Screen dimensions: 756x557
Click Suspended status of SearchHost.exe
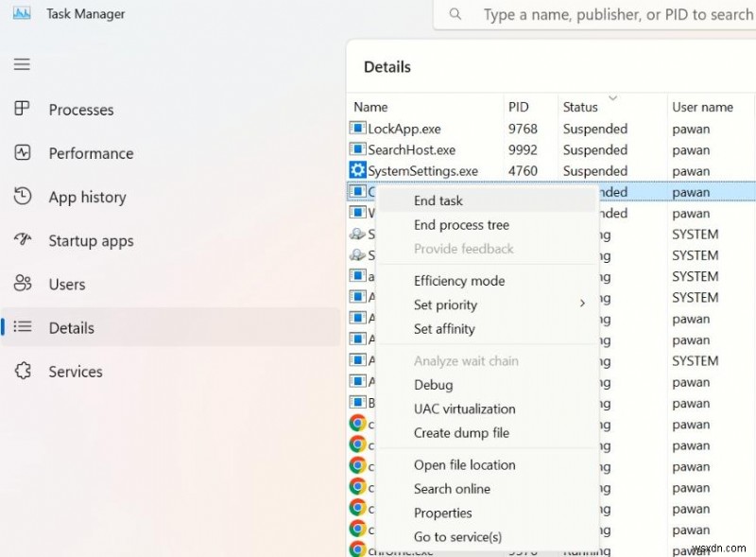click(x=595, y=149)
